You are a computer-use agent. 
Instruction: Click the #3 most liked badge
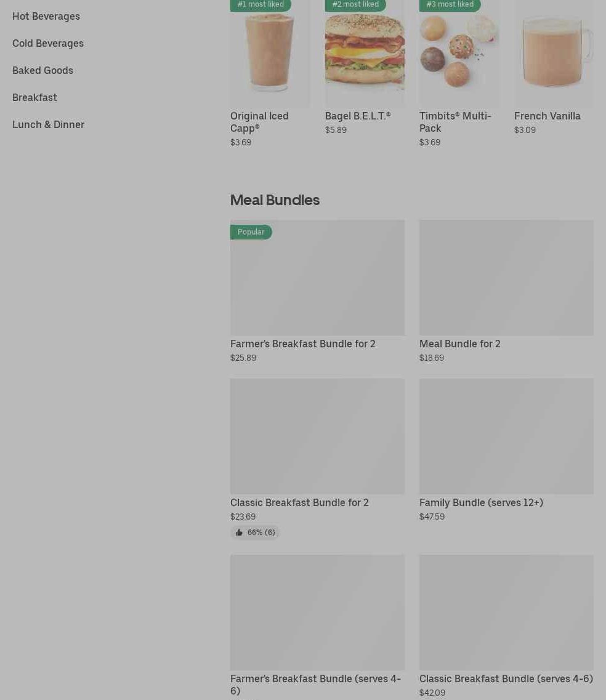pyautogui.click(x=450, y=4)
